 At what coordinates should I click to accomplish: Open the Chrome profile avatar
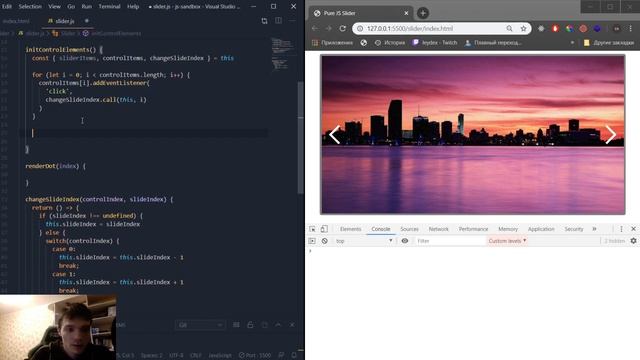tap(617, 29)
